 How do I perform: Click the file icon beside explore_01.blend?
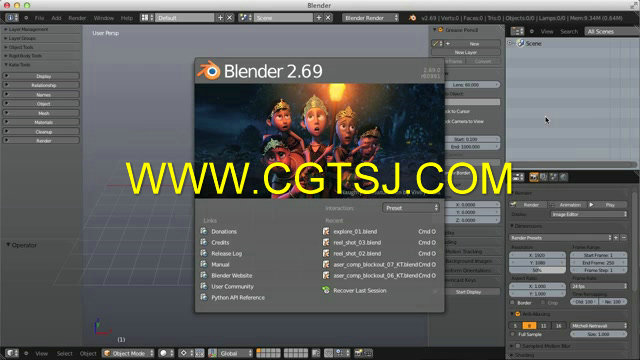click(326, 231)
